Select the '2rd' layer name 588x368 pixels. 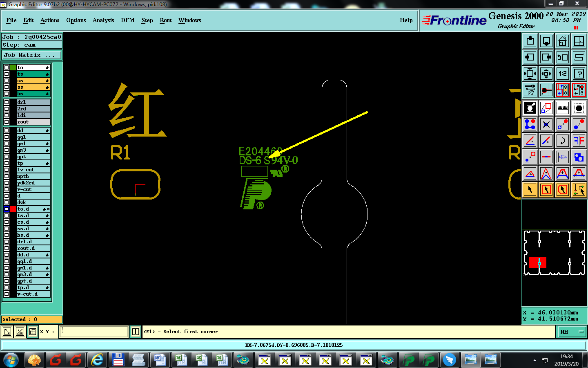33,109
